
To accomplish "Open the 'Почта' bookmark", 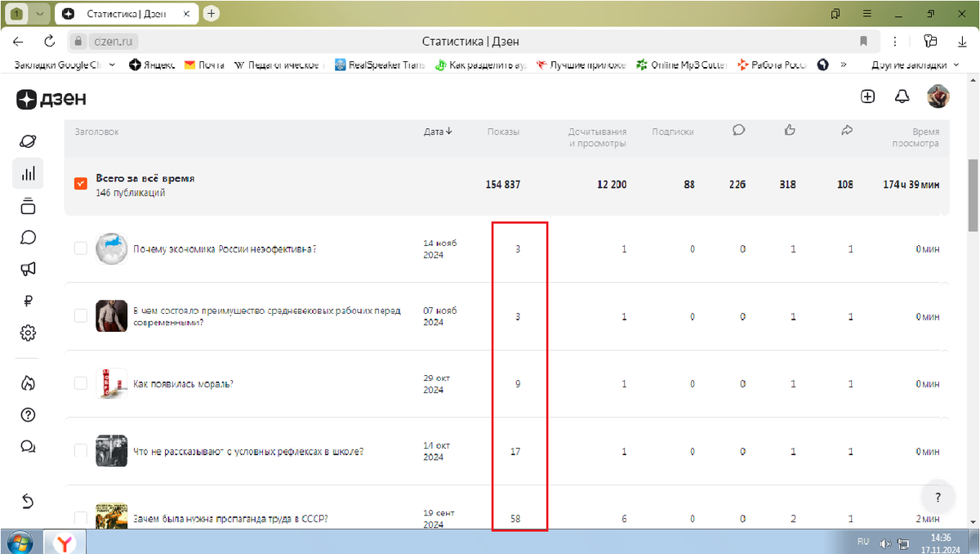I will 204,65.
